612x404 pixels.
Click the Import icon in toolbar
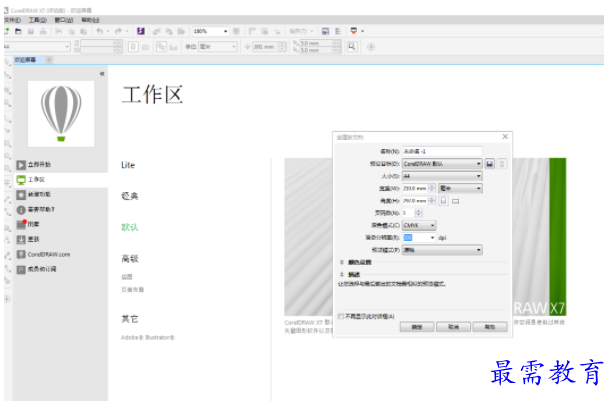157,31
